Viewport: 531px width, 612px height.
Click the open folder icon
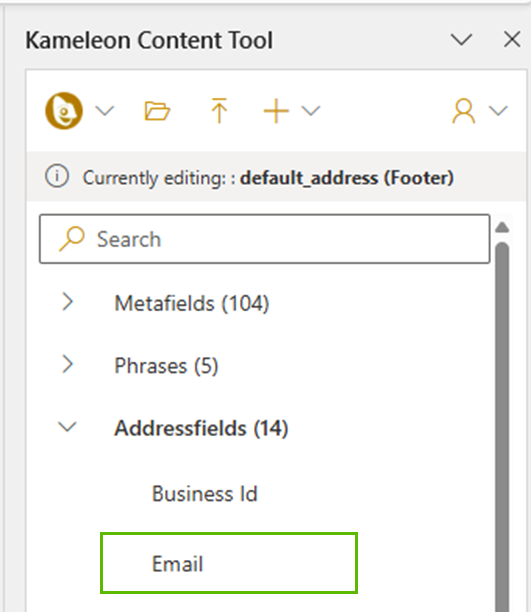pos(157,111)
